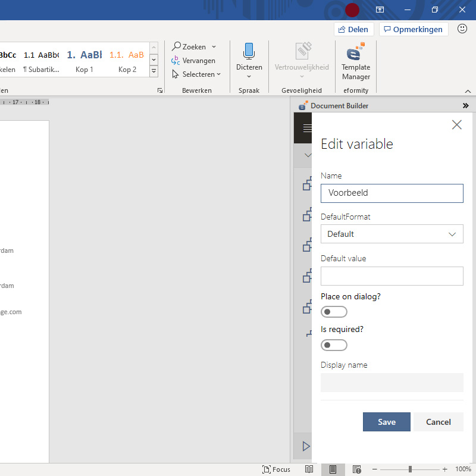Select Print Layout view in status bar

[333, 469]
